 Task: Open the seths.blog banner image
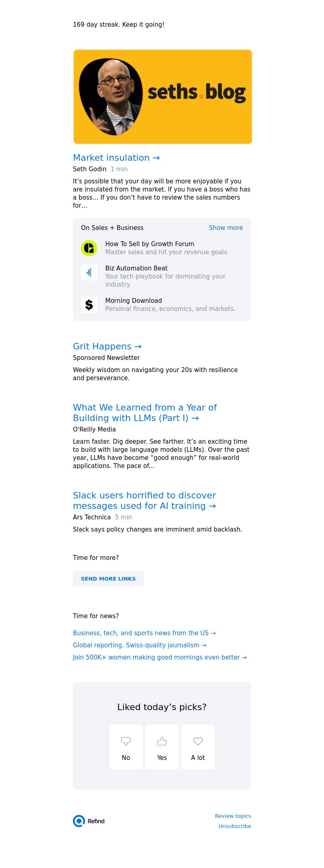[163, 97]
